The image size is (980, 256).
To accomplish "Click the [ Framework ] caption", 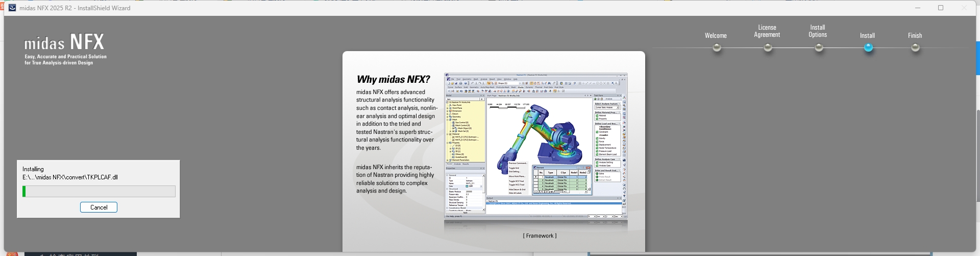I will pyautogui.click(x=540, y=236).
